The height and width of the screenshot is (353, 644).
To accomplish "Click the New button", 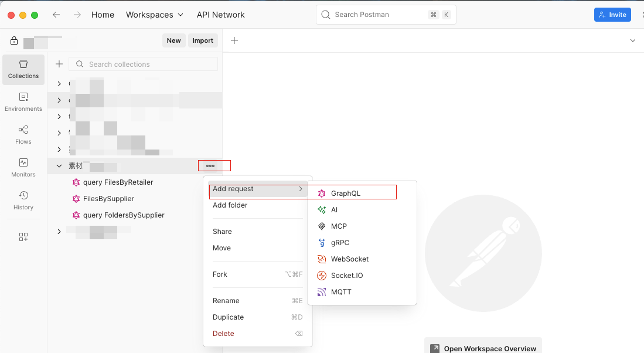I will click(x=173, y=40).
